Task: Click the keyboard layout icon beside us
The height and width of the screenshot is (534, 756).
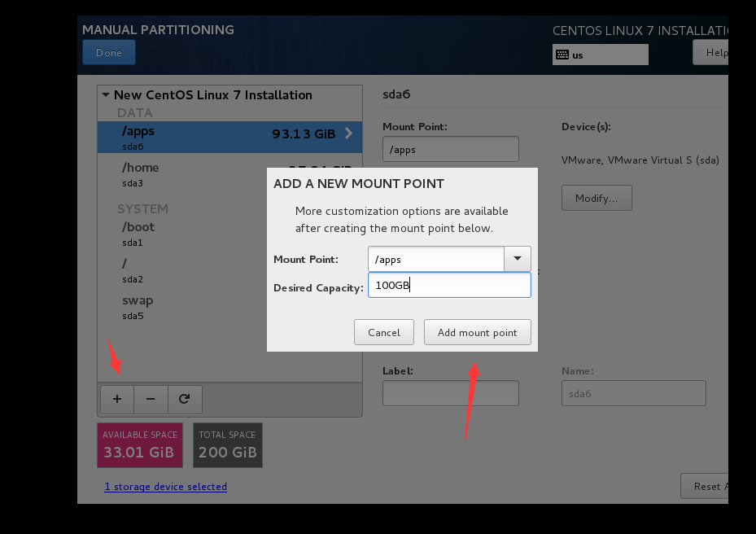Action: 562,55
